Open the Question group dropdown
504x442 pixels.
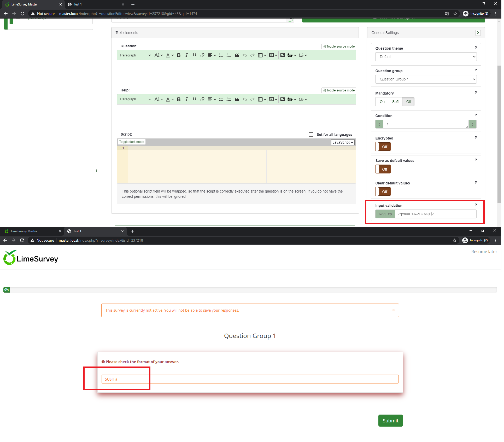(x=426, y=79)
